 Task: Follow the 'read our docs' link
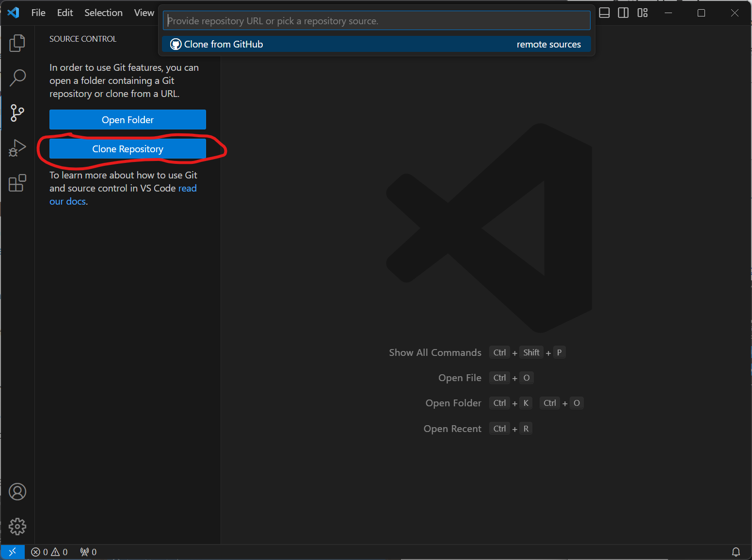point(187,188)
